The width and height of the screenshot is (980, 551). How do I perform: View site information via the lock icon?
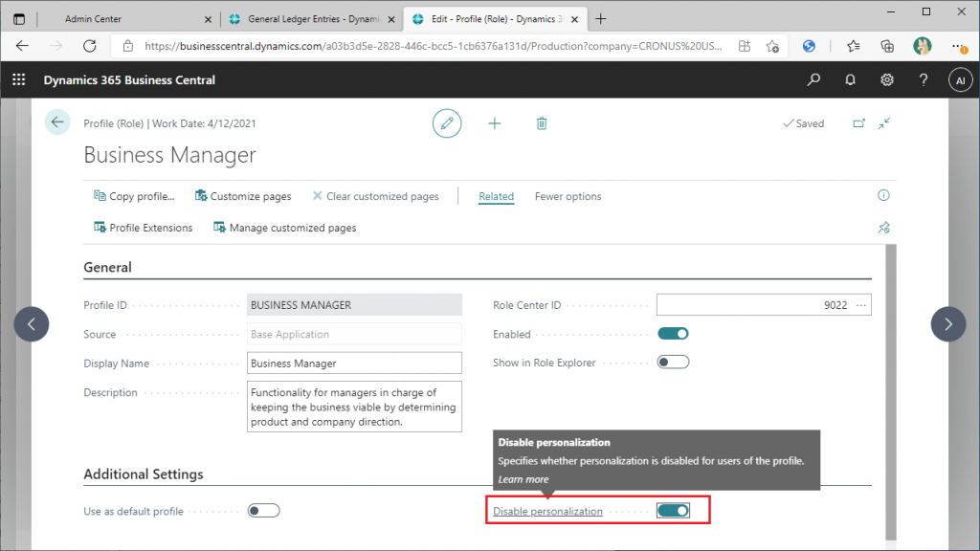(x=128, y=46)
